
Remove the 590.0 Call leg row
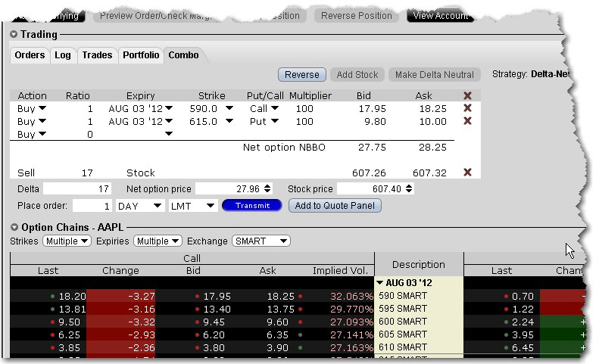point(467,109)
